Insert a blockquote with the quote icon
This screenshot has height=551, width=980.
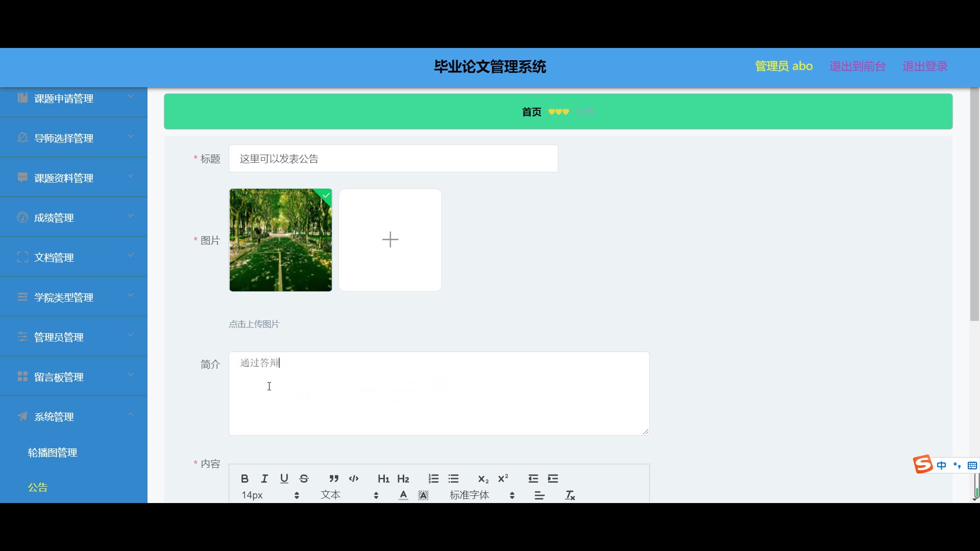coord(334,479)
